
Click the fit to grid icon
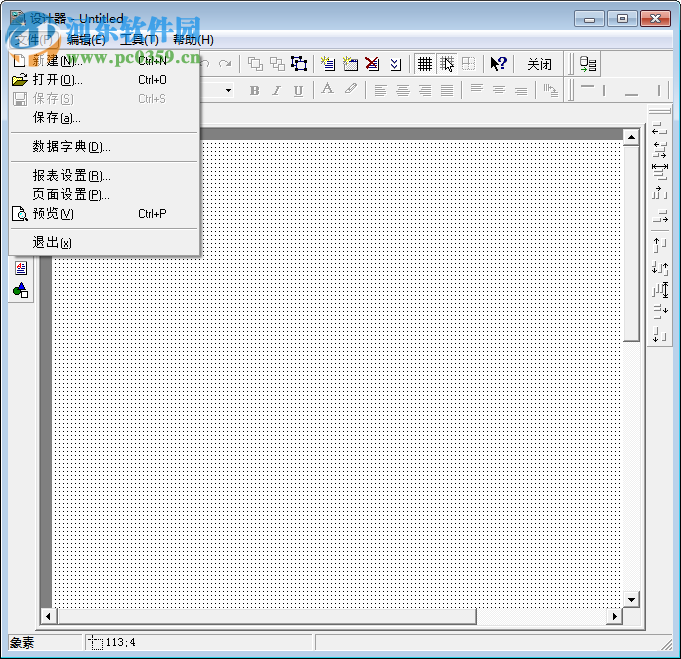pyautogui.click(x=468, y=64)
